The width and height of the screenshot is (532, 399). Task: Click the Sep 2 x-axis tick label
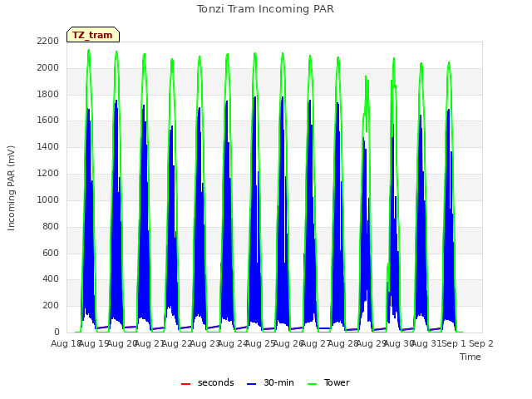[481, 343]
